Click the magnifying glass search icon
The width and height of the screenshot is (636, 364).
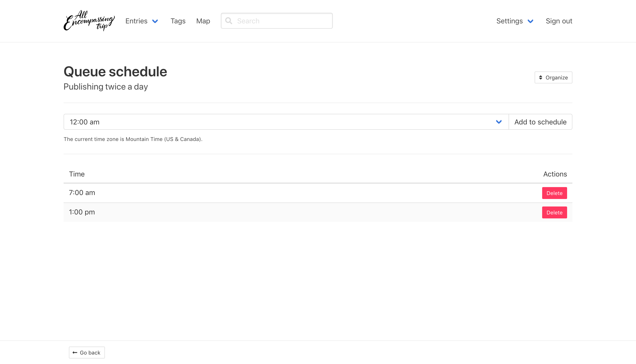click(x=228, y=21)
